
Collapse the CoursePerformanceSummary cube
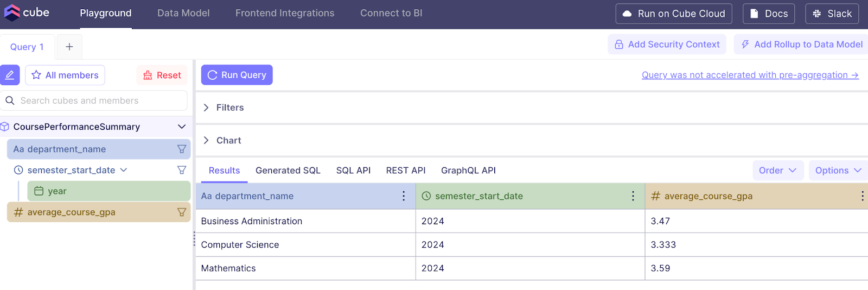(182, 127)
